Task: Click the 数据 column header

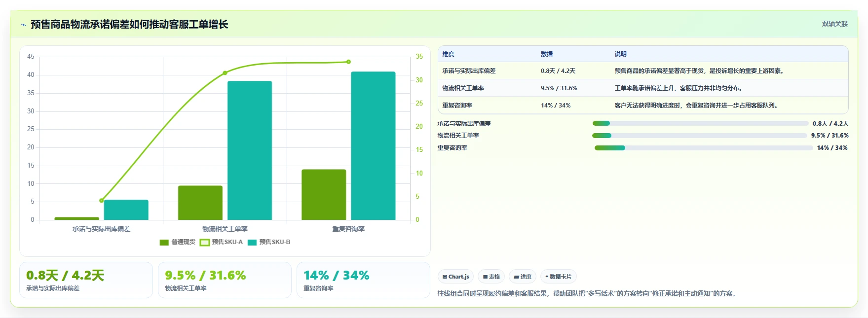Action: [x=547, y=54]
